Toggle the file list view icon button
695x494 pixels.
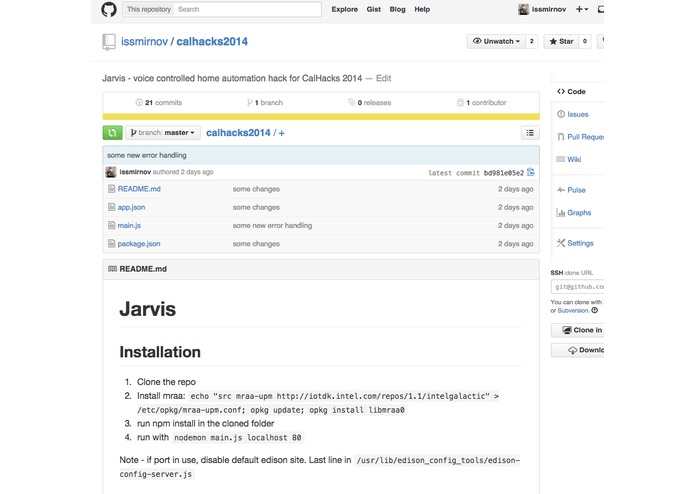tap(530, 132)
